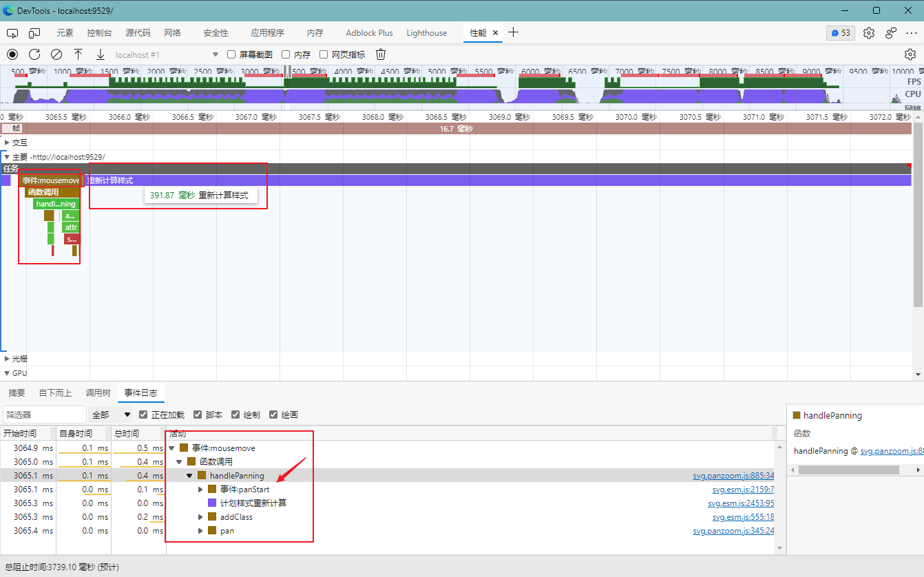Select the 函数调用 block in the flame chart
This screenshot has width=924, height=577.
(x=52, y=192)
